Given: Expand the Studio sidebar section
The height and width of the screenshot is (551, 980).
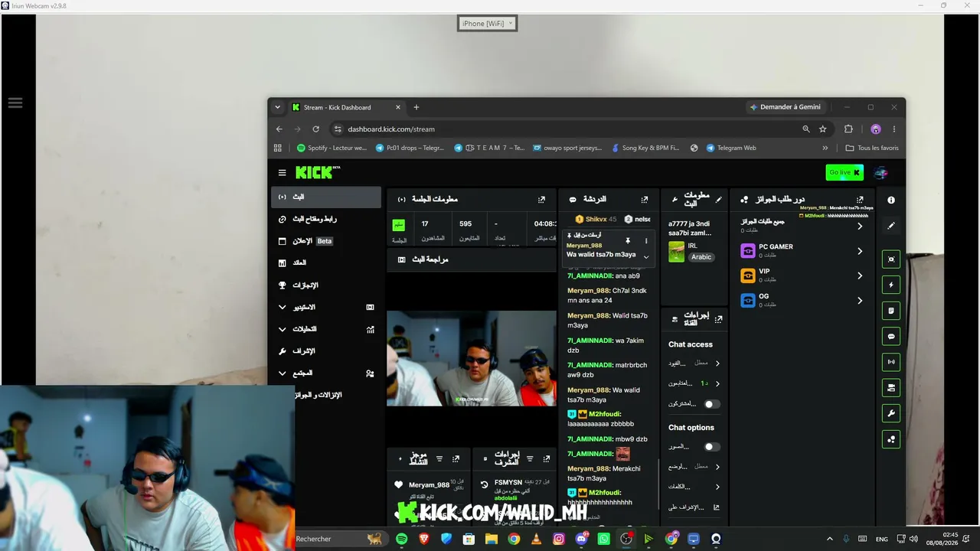Looking at the screenshot, I should [x=325, y=307].
